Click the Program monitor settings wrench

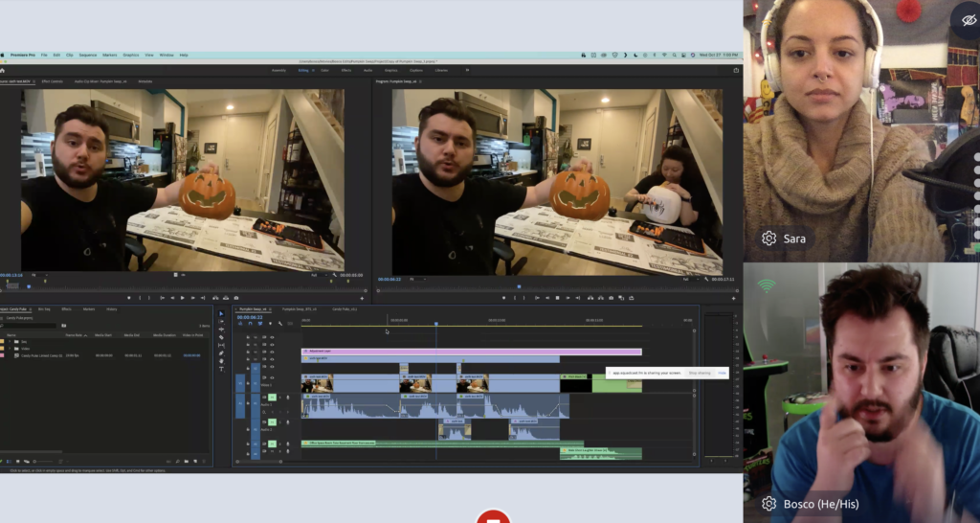708,279
